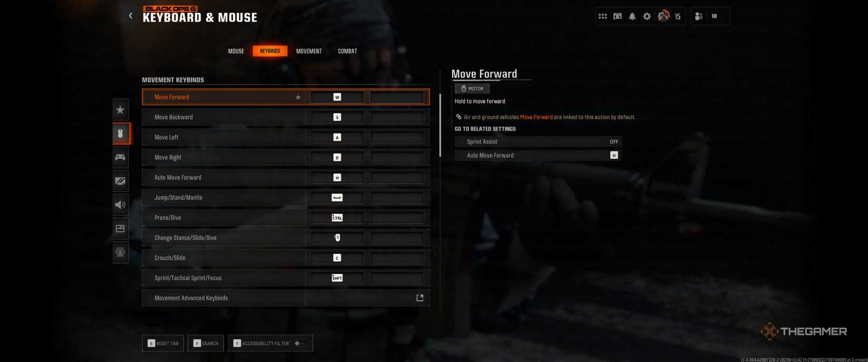Switch to the Combat tab
Image resolution: width=868 pixels, height=362 pixels.
pos(347,51)
